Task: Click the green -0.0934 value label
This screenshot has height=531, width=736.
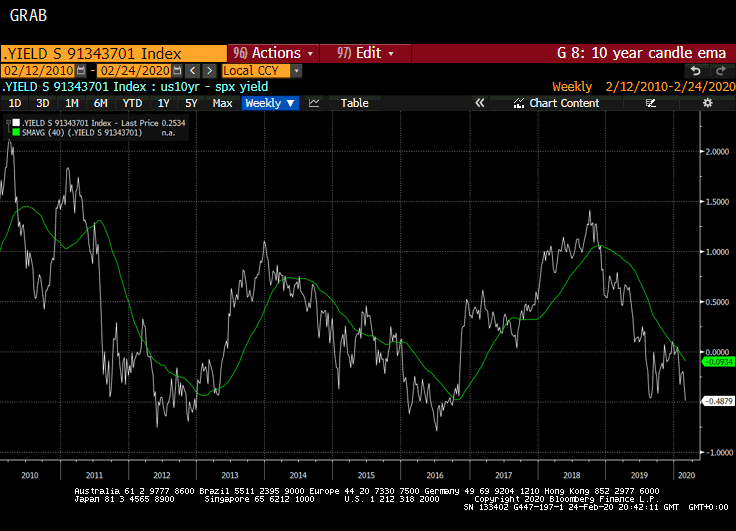Action: coord(718,362)
